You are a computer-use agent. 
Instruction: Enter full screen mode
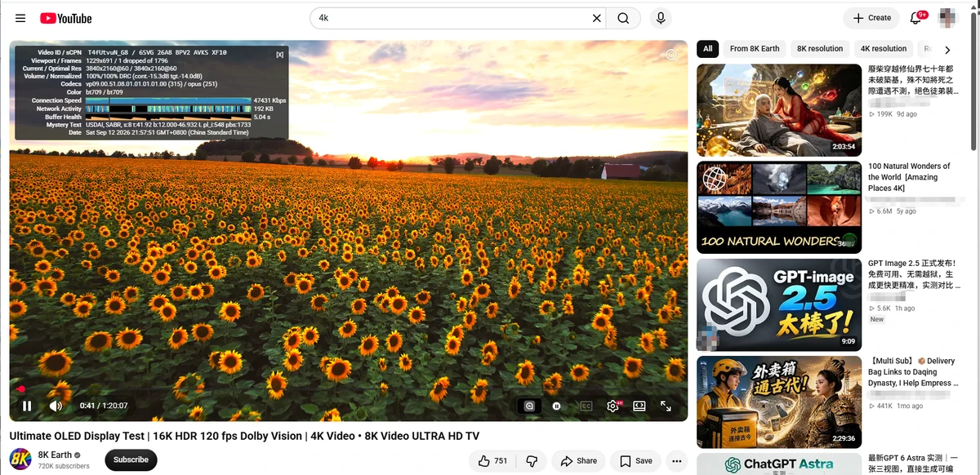[x=666, y=406]
